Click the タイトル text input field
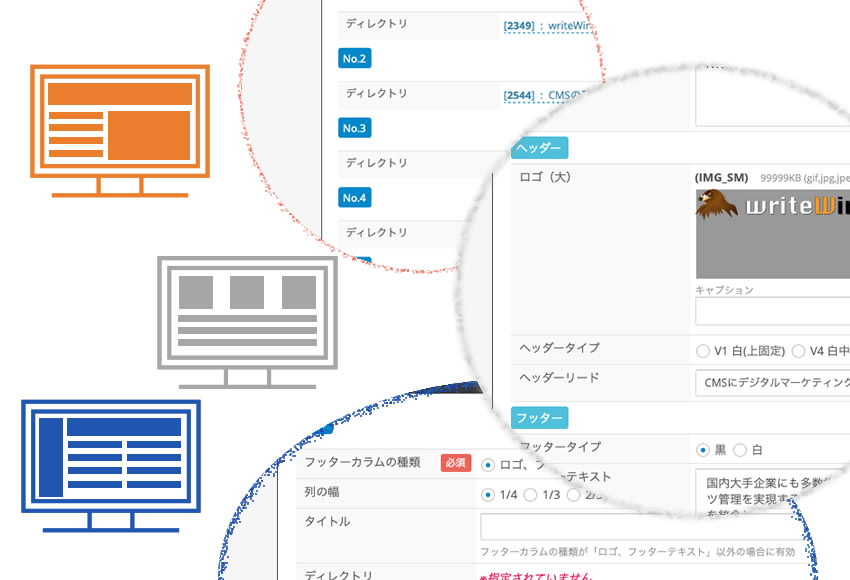The width and height of the screenshot is (850, 580). (x=641, y=526)
